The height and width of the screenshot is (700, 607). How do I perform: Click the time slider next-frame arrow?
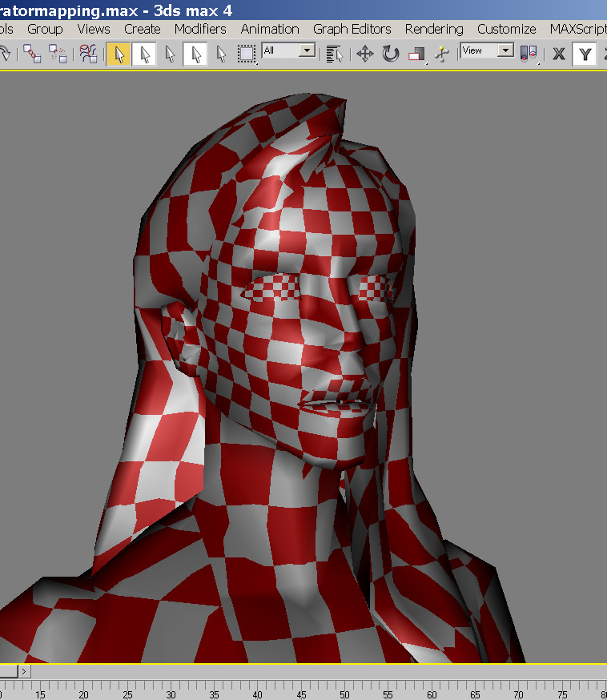tap(26, 671)
